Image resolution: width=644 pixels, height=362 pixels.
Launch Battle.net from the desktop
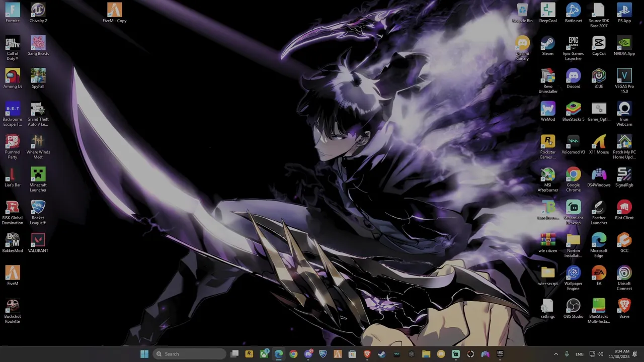point(574,13)
